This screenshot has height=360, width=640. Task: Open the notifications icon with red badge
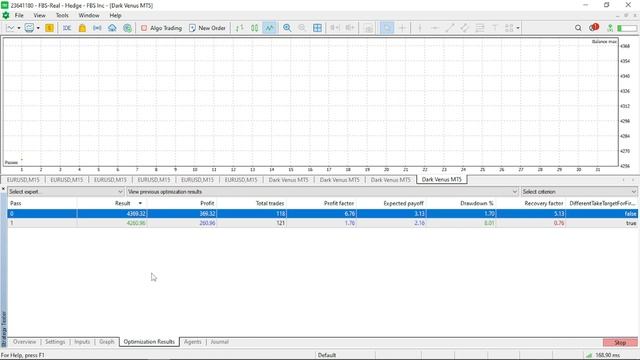(x=594, y=27)
